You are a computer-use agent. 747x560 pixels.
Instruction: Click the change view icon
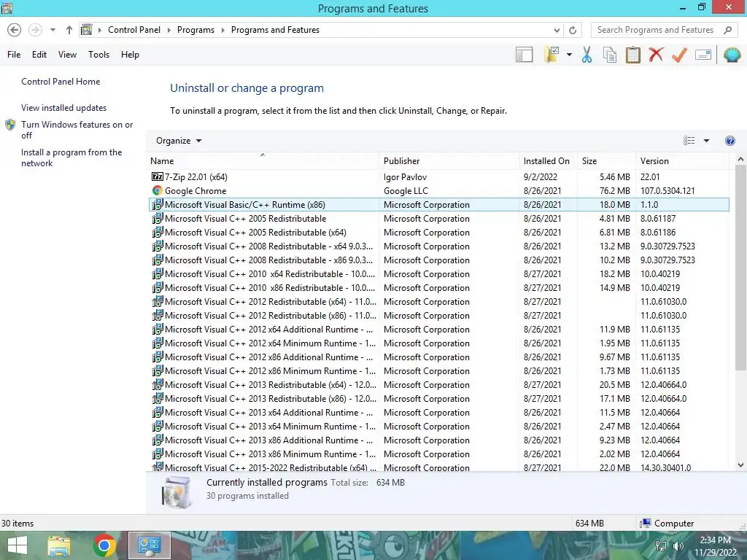tap(689, 141)
